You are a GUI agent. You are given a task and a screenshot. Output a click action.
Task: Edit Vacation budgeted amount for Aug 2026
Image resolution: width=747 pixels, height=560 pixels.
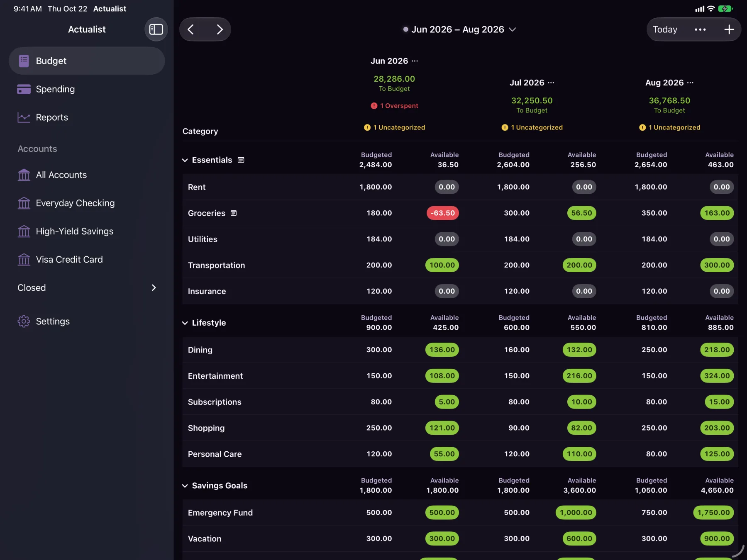654,539
